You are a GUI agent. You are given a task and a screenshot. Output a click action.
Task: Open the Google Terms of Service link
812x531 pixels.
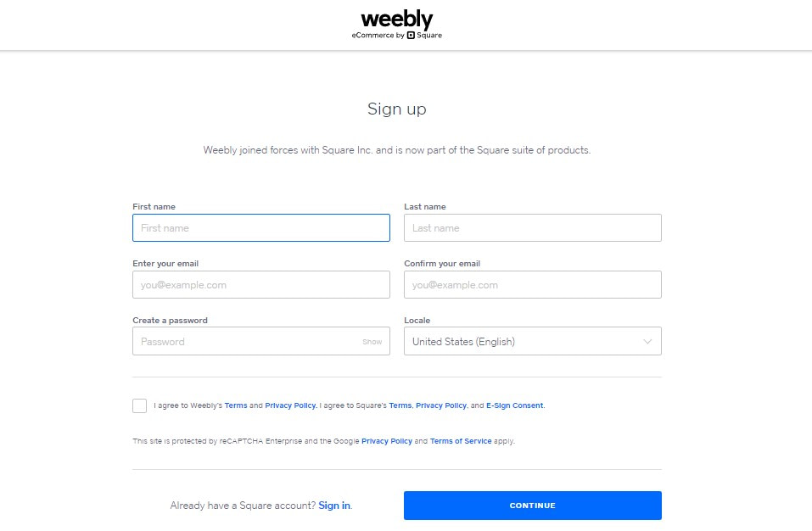coord(461,440)
